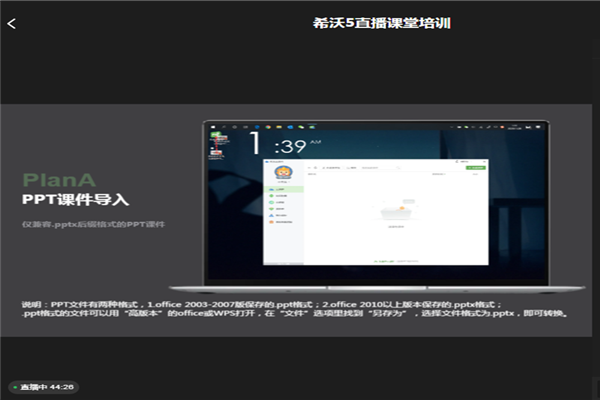Screen dimensions: 600x400
Task: Click the 直播中 44:26 live status badge
Action: pyautogui.click(x=44, y=387)
